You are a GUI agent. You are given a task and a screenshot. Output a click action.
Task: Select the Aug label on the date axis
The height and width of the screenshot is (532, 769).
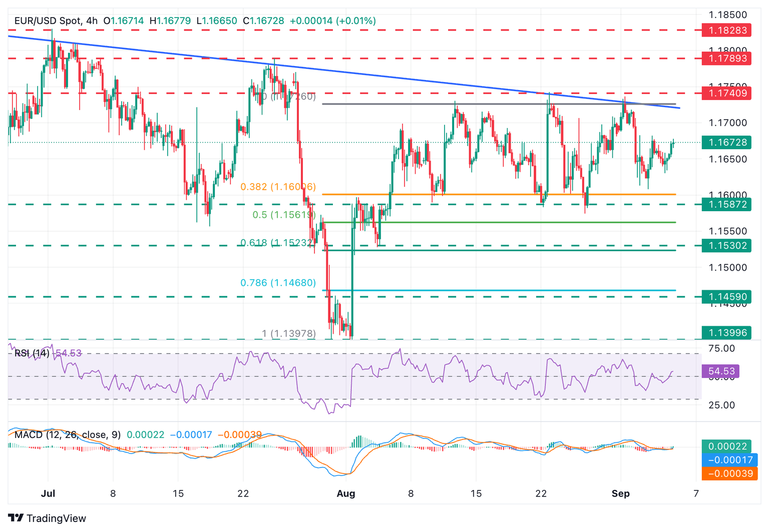click(x=346, y=493)
